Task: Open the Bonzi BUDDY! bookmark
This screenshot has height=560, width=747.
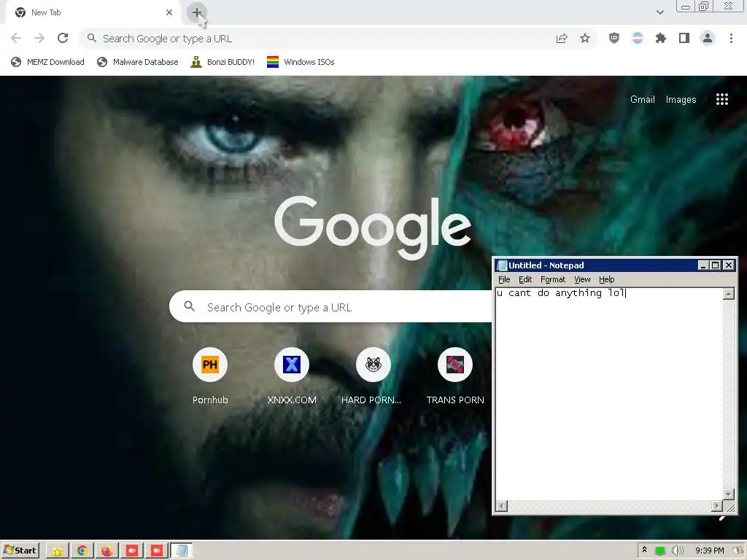Action: 222,62
